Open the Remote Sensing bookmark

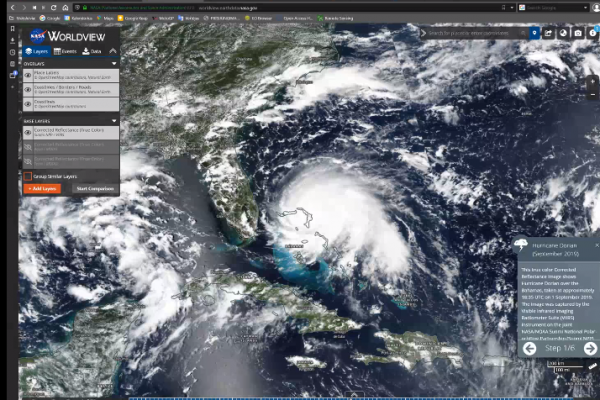[335, 18]
